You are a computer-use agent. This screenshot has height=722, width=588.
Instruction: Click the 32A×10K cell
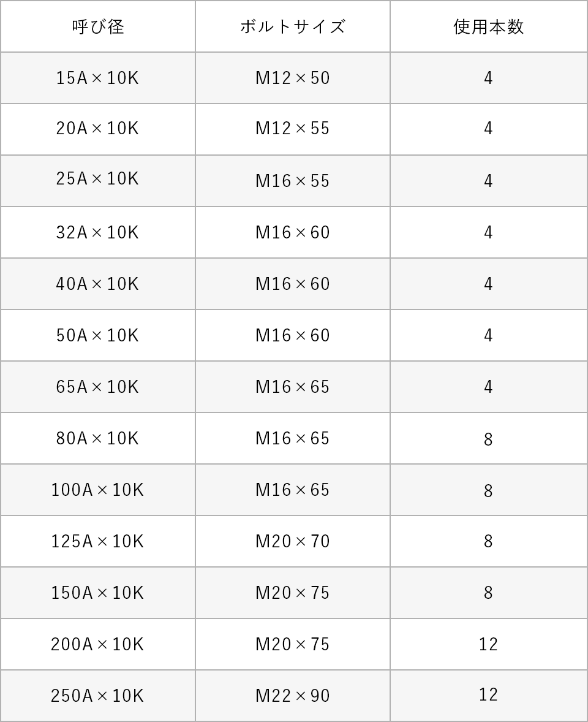click(98, 232)
